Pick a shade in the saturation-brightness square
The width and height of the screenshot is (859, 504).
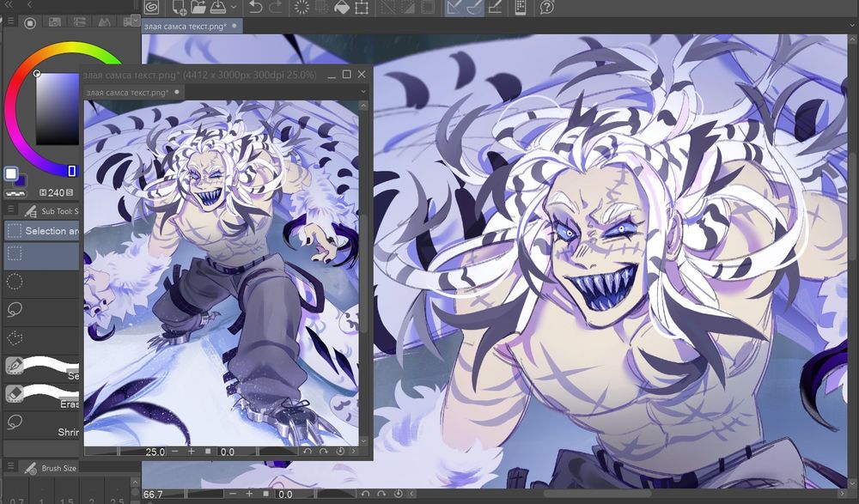pyautogui.click(x=58, y=109)
